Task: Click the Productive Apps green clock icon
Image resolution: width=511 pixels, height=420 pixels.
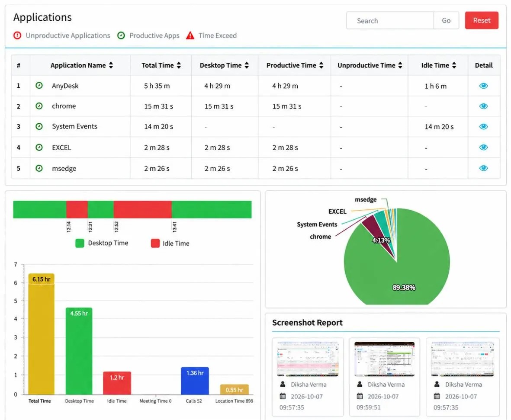Action: click(121, 35)
